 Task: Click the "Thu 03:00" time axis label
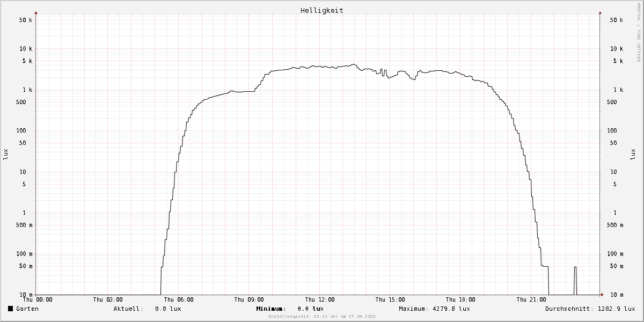(x=108, y=299)
